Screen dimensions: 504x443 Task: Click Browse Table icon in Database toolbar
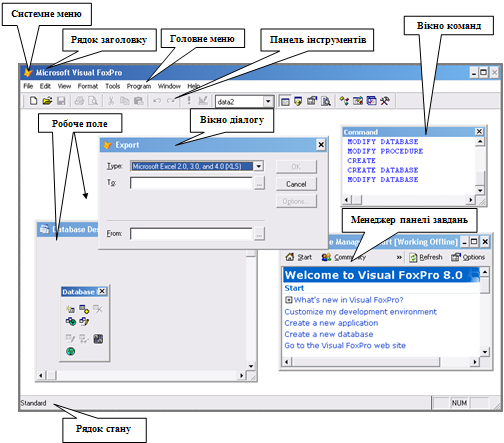click(84, 339)
